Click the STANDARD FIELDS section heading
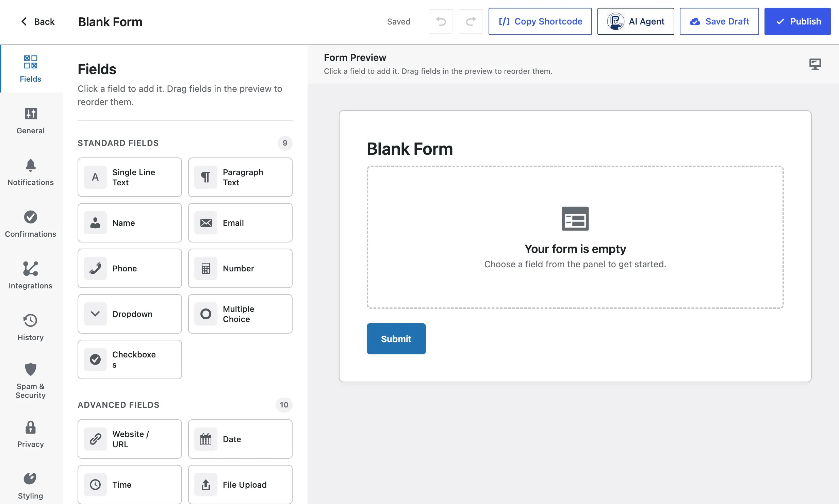 click(x=118, y=143)
